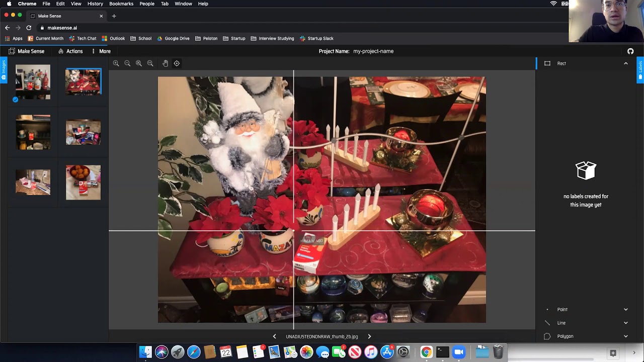Screen dimensions: 644x362
Task: Open the Bookmarks menu
Action: pos(121,4)
